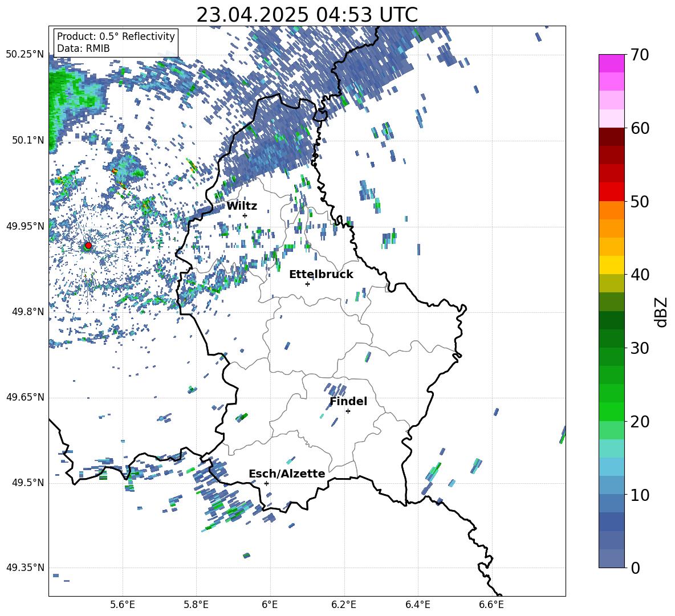Image resolution: width=675 pixels, height=616 pixels.
Task: Click the 5.6°E longitude label
Action: [123, 605]
